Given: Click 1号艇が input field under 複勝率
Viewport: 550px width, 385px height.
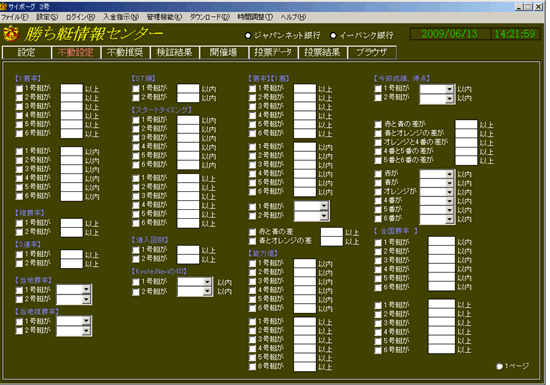Looking at the screenshot, I should pos(72,223).
